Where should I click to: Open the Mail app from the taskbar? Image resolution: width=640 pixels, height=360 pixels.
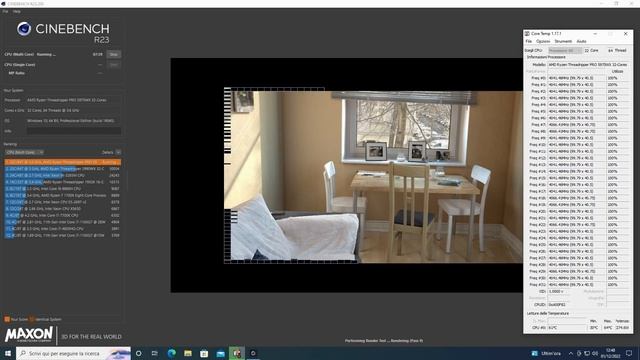(220, 353)
